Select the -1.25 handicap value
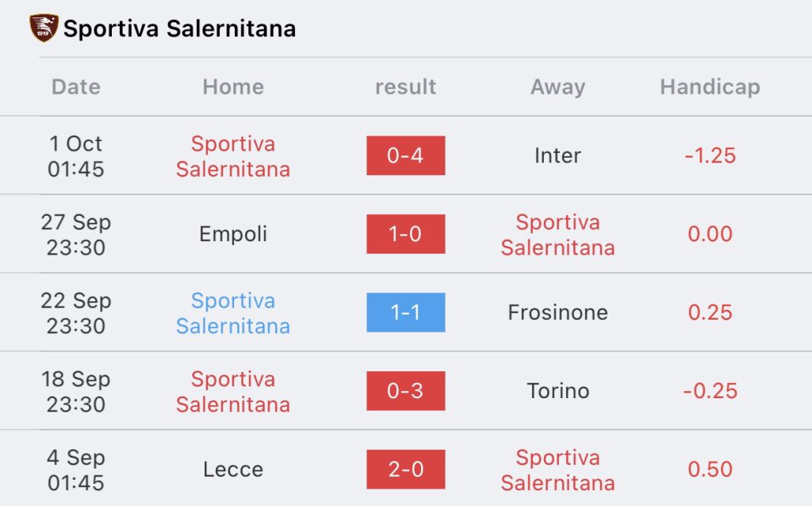 pos(710,155)
